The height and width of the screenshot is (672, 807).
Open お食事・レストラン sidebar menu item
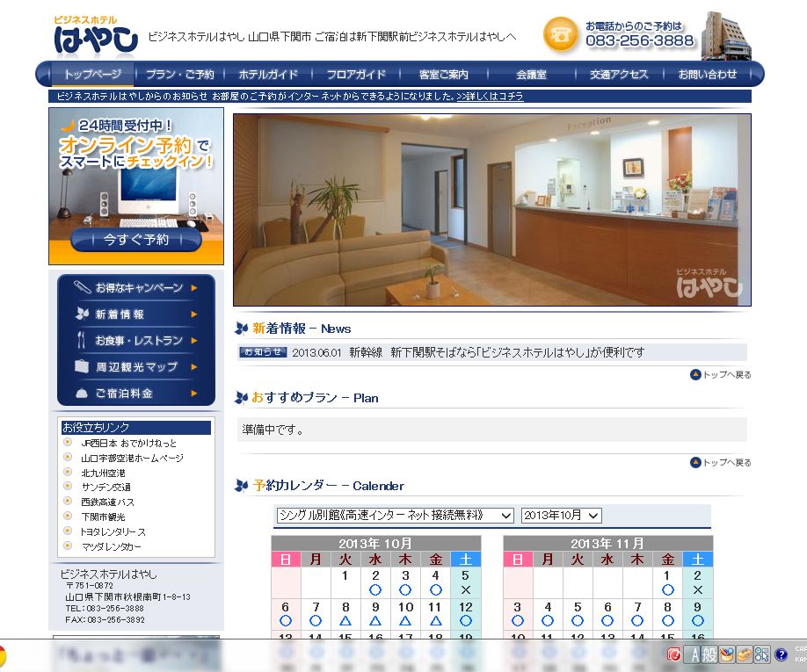pyautogui.click(x=136, y=340)
